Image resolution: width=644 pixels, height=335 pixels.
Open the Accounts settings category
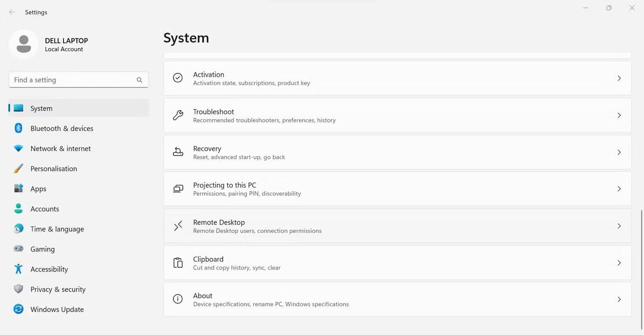pos(45,209)
